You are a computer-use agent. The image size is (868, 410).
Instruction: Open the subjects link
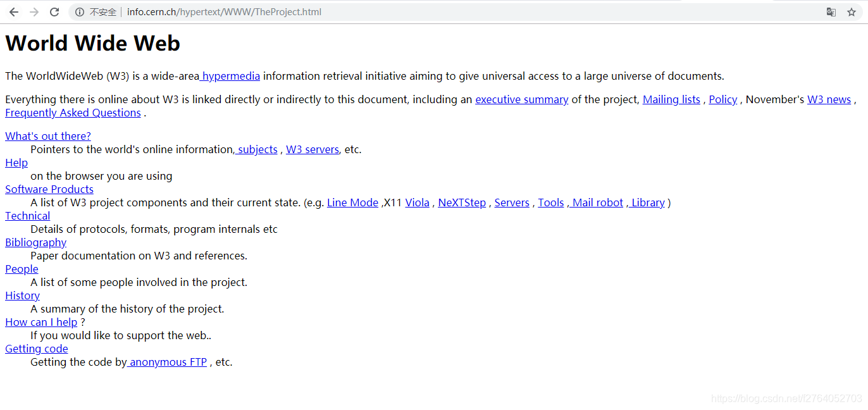256,149
